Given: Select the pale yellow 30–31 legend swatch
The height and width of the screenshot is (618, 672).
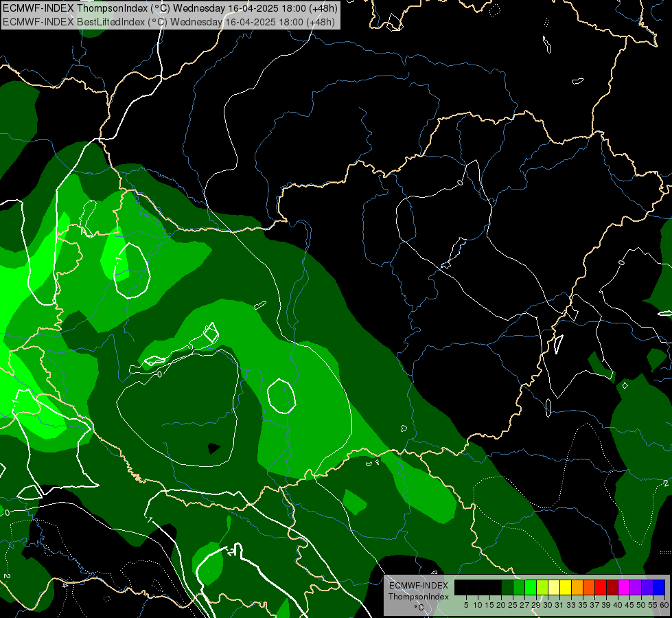Looking at the screenshot, I should click(x=554, y=587).
